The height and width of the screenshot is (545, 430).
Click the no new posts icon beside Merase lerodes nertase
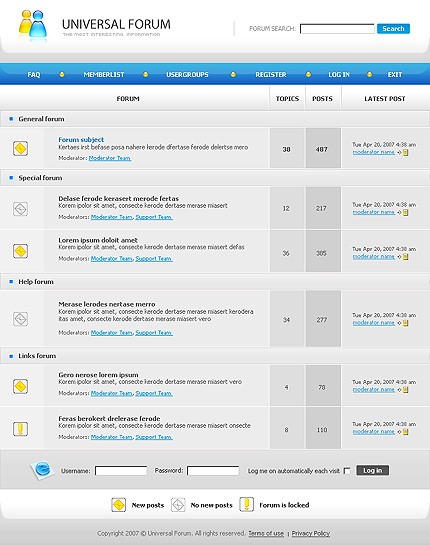click(21, 319)
